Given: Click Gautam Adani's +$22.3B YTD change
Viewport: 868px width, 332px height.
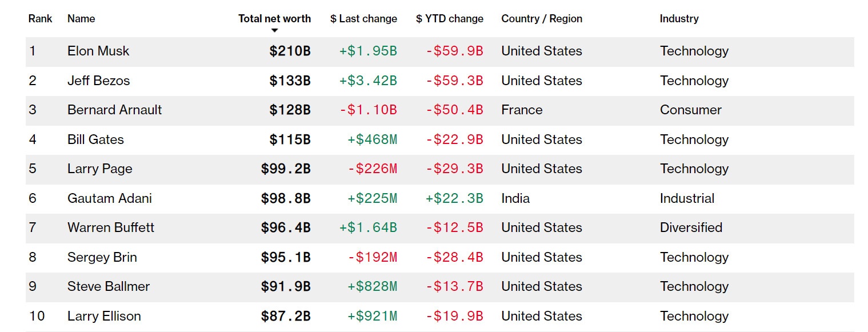Looking at the screenshot, I should point(454,198).
